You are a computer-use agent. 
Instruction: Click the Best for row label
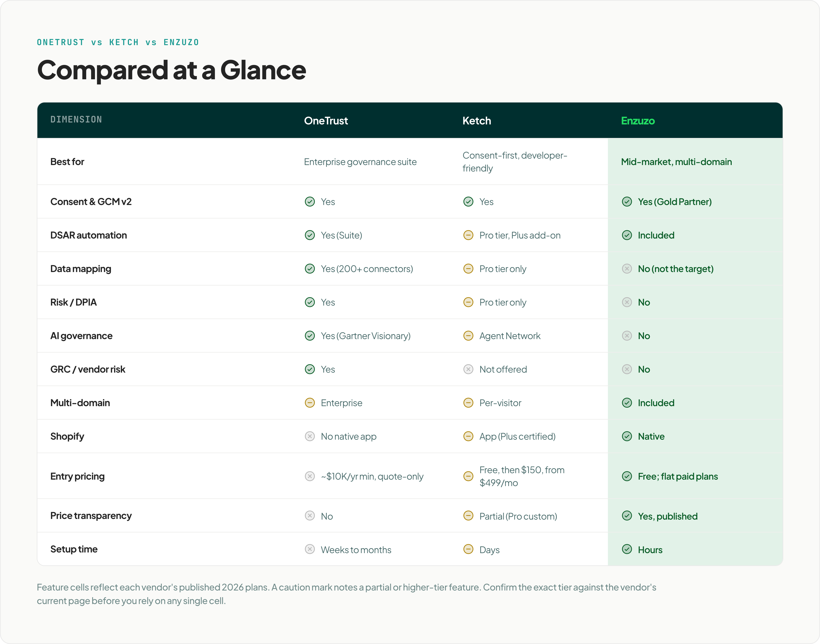pos(67,162)
